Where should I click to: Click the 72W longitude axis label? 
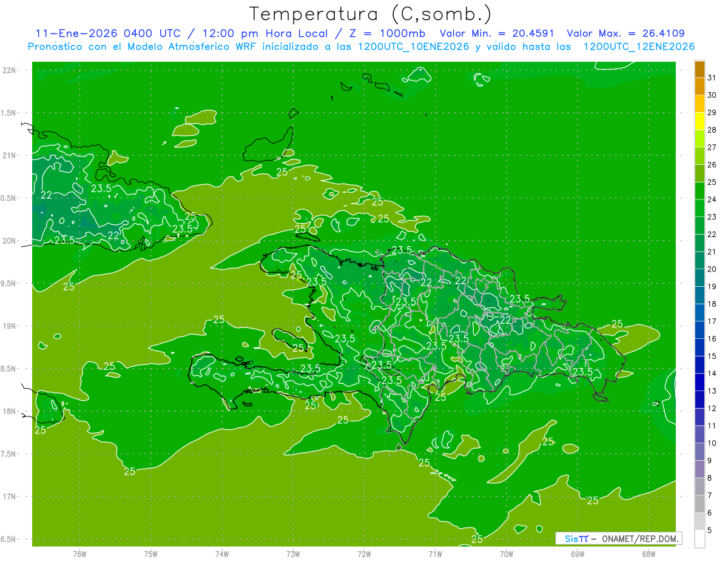364,554
